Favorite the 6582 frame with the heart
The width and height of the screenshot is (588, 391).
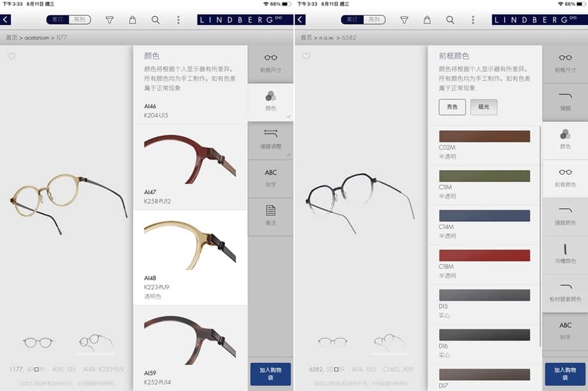[x=306, y=56]
